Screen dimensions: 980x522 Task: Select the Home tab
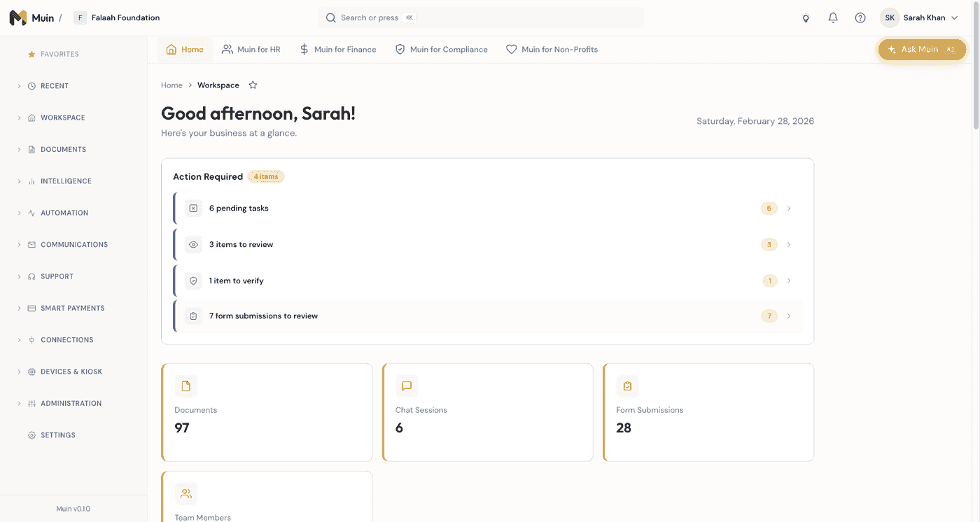click(x=185, y=50)
